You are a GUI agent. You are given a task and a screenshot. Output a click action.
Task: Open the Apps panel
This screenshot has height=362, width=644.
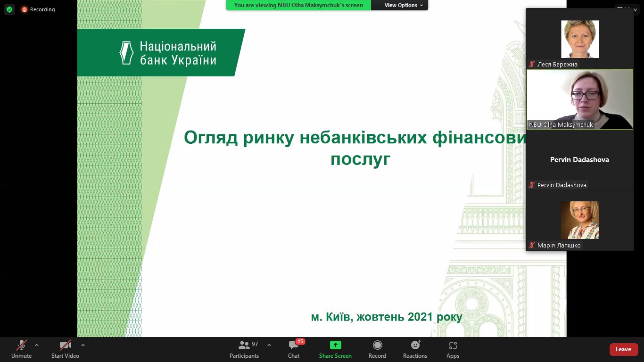click(453, 349)
